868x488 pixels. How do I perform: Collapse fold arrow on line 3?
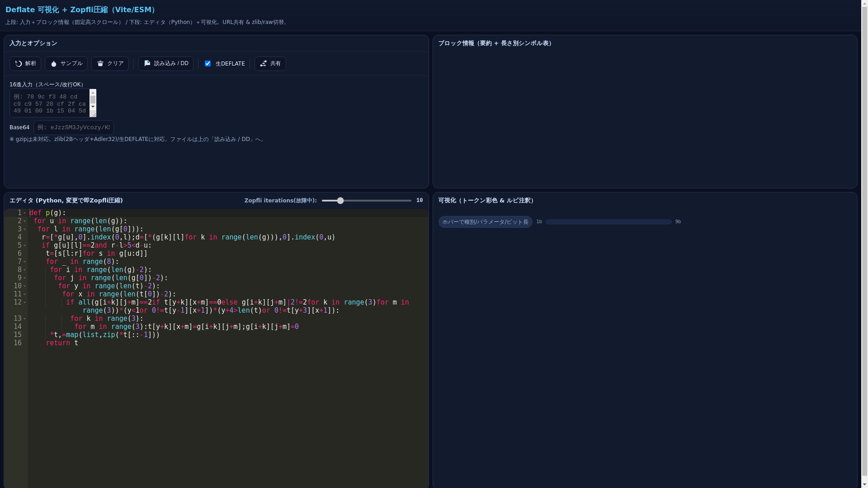(25, 229)
